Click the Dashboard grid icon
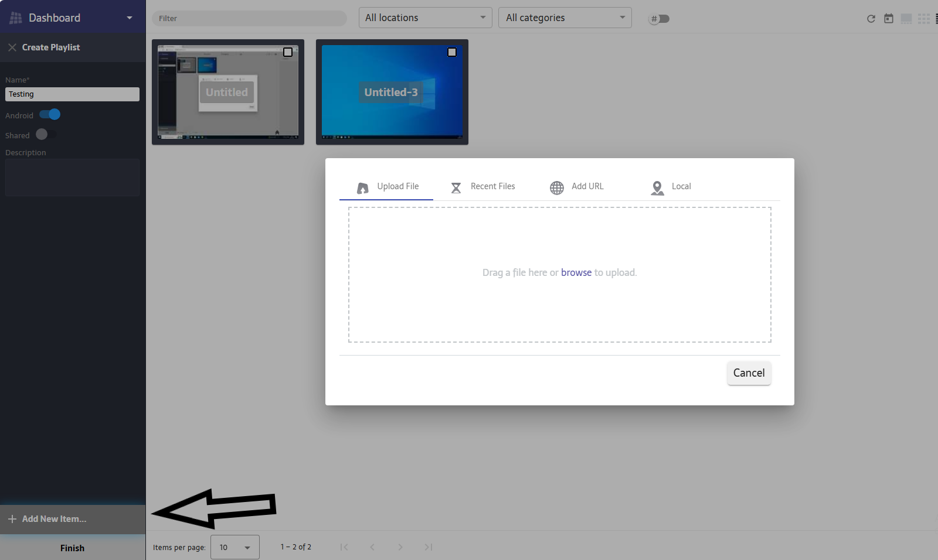The width and height of the screenshot is (938, 560). tap(16, 18)
